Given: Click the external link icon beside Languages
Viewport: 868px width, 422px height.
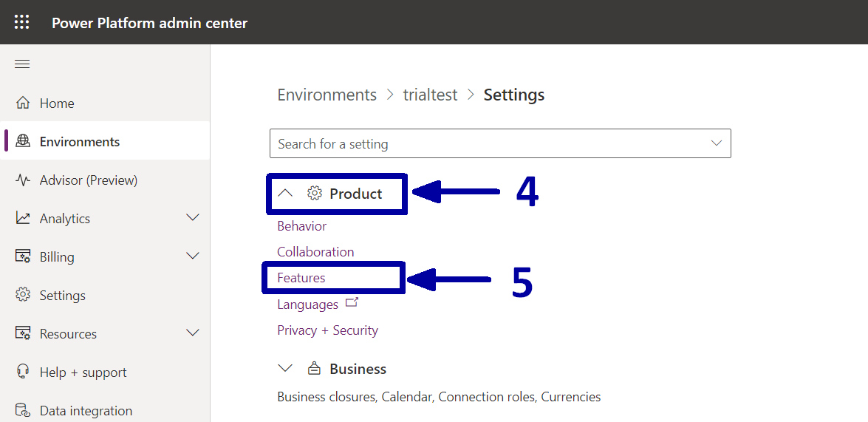Looking at the screenshot, I should pos(352,303).
